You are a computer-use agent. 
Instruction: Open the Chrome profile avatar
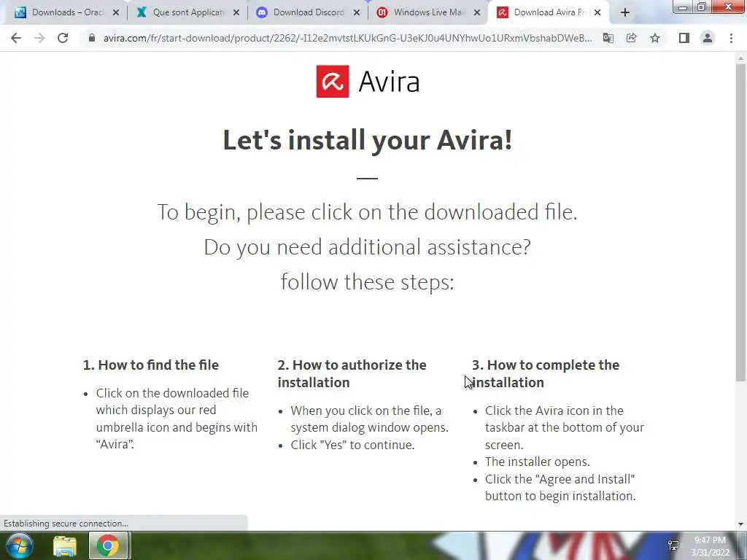(x=708, y=38)
